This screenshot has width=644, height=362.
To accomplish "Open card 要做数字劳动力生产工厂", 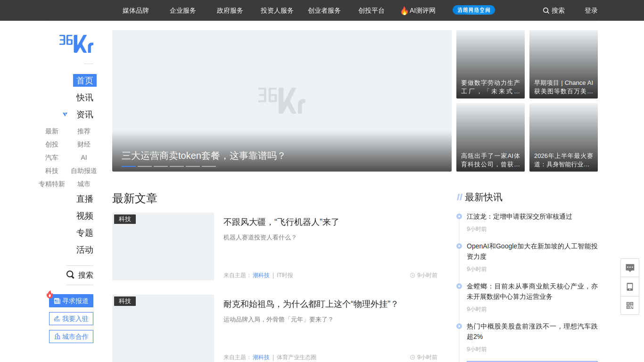I will (490, 64).
